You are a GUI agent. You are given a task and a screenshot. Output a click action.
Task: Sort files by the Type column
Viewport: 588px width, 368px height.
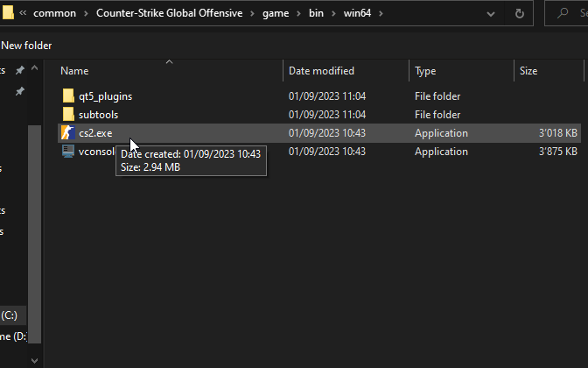pyautogui.click(x=425, y=71)
